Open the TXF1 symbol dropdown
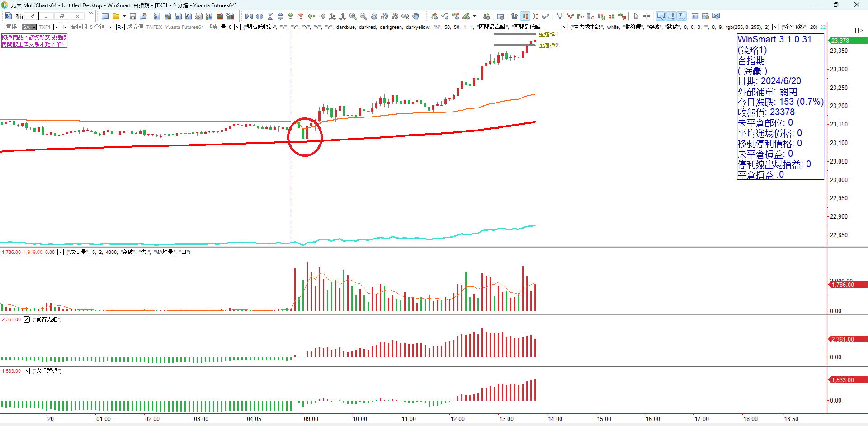Viewport: 868px width, 426px height. coord(57,27)
